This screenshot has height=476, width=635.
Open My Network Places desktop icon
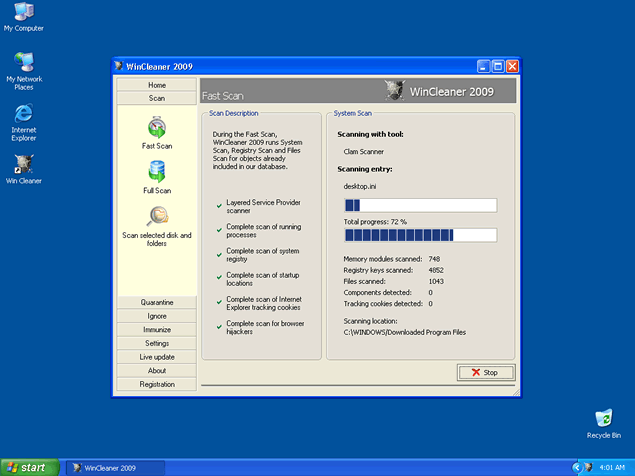[x=23, y=62]
